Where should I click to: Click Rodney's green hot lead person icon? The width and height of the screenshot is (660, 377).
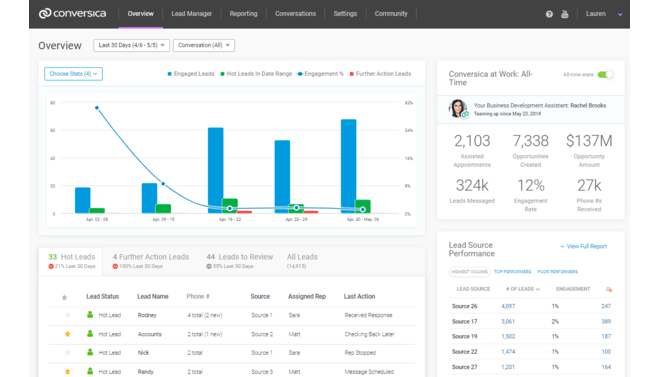click(x=90, y=315)
